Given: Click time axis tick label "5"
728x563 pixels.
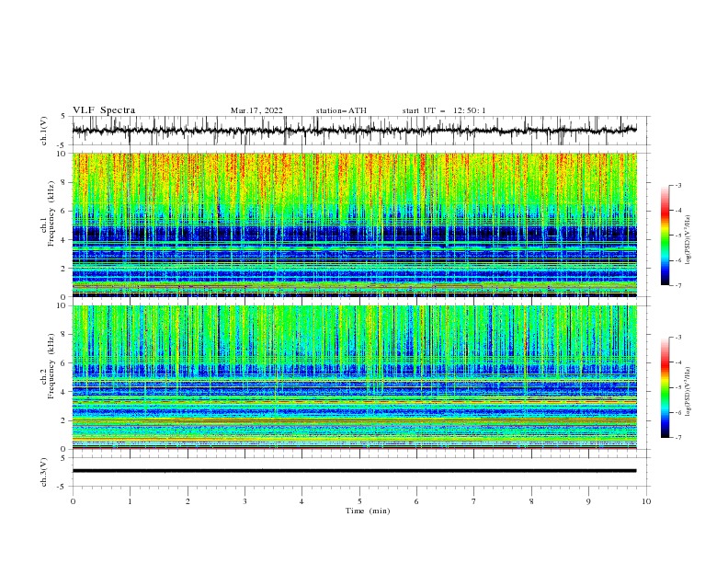Looking at the screenshot, I should point(359,501).
